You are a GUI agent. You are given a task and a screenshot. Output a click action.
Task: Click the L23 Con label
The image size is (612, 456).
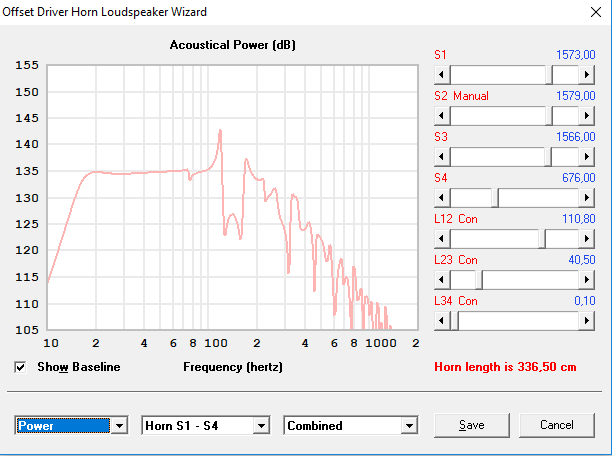click(x=456, y=260)
